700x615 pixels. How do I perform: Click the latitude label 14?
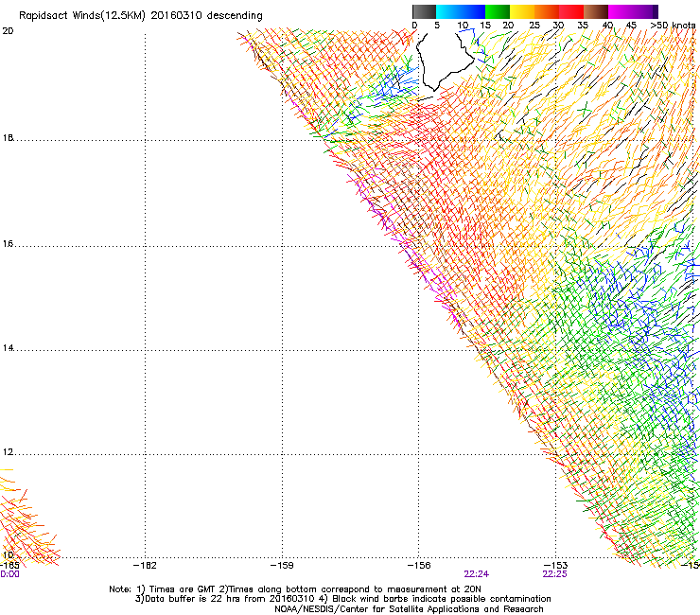(x=8, y=348)
